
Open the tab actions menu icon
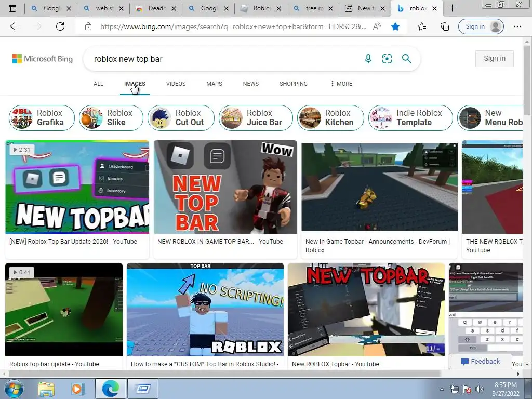(x=12, y=8)
